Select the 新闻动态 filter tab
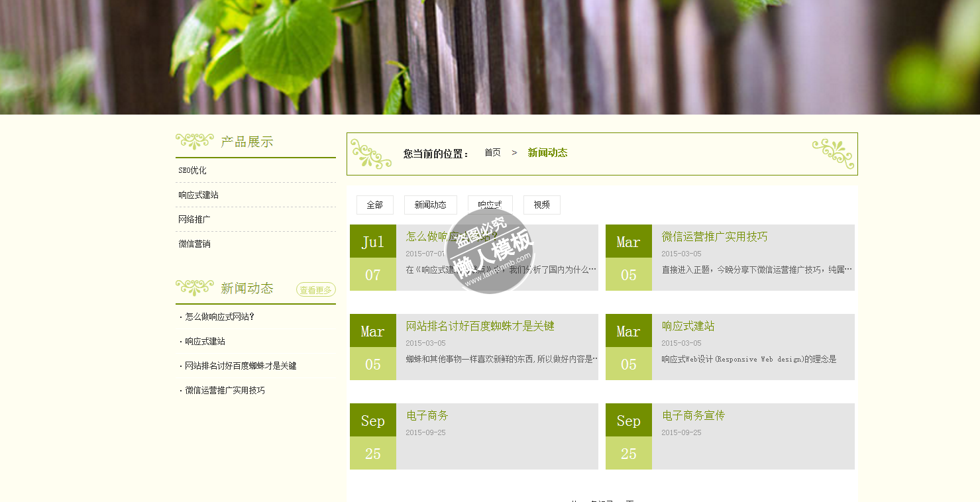Screen dimensions: 980x502 pyautogui.click(x=431, y=205)
